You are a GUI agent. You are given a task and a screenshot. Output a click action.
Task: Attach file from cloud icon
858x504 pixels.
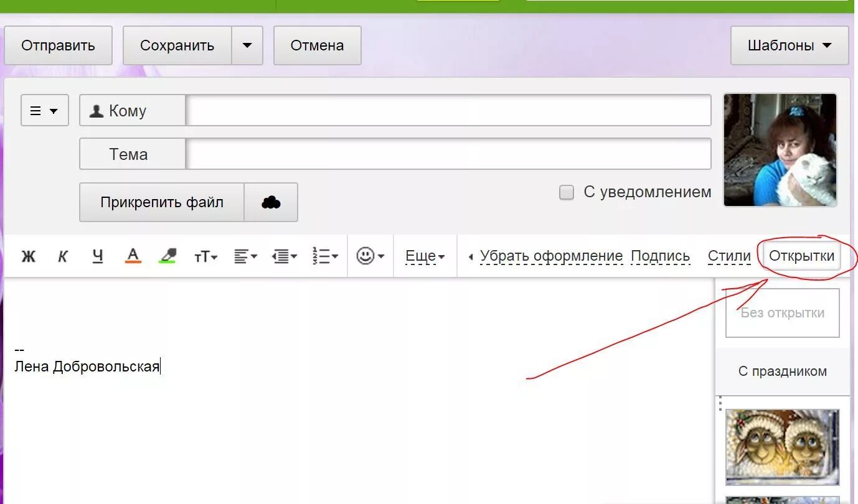click(x=271, y=202)
